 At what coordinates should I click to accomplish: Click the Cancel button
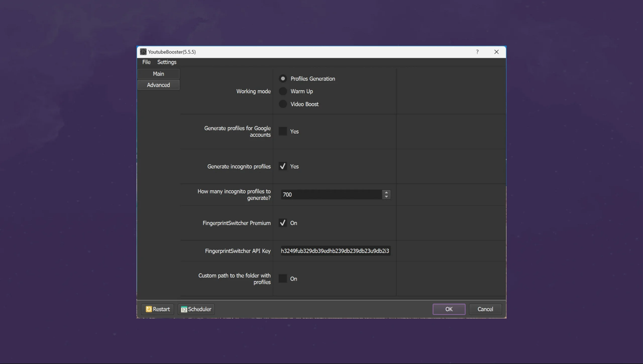(x=485, y=309)
